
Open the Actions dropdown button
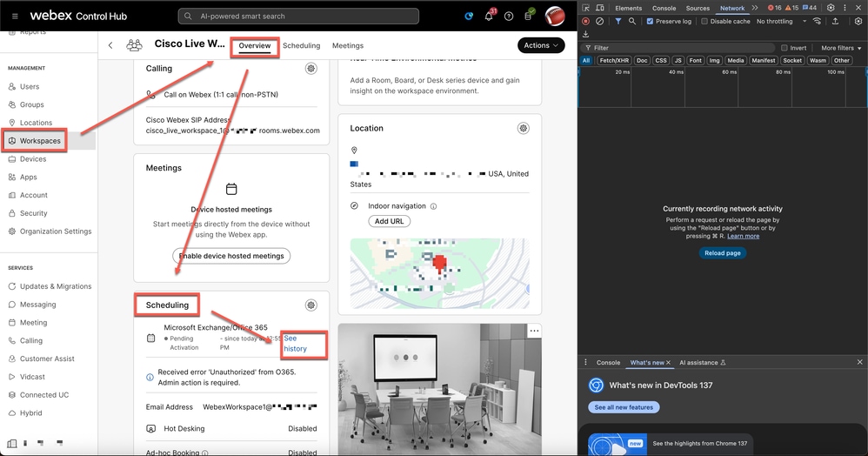pyautogui.click(x=541, y=45)
